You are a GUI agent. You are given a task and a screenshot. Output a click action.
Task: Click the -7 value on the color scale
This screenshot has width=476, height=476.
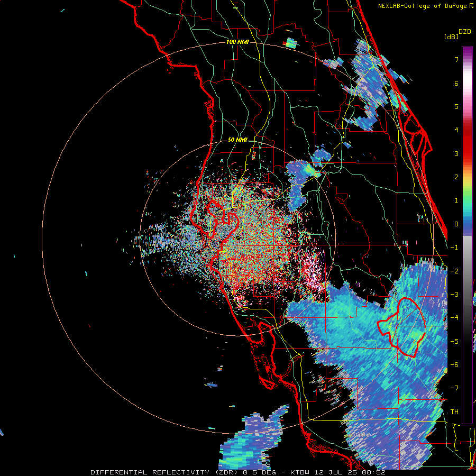(x=454, y=388)
